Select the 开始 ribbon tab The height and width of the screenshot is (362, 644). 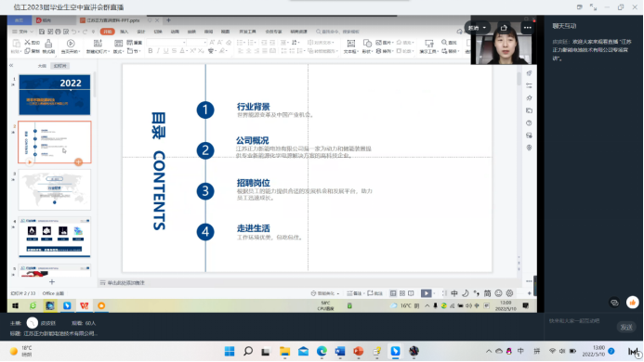[107, 32]
